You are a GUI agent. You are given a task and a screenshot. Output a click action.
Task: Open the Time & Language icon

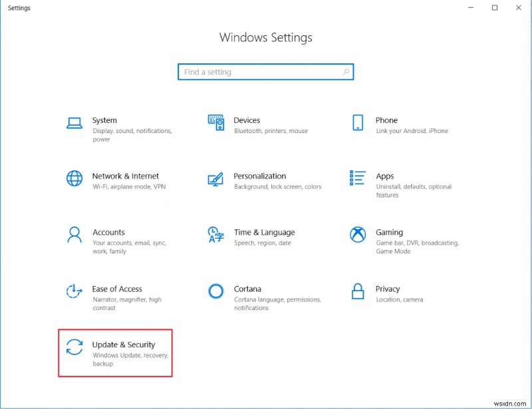point(215,235)
